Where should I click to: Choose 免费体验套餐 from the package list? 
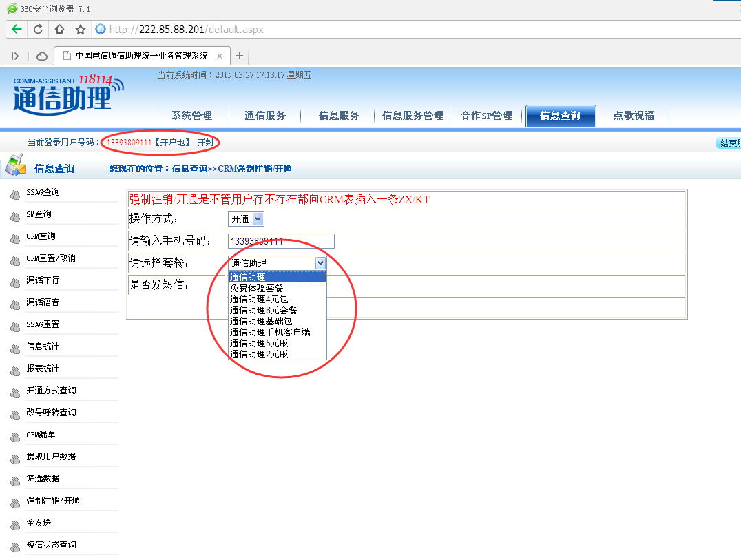point(278,288)
